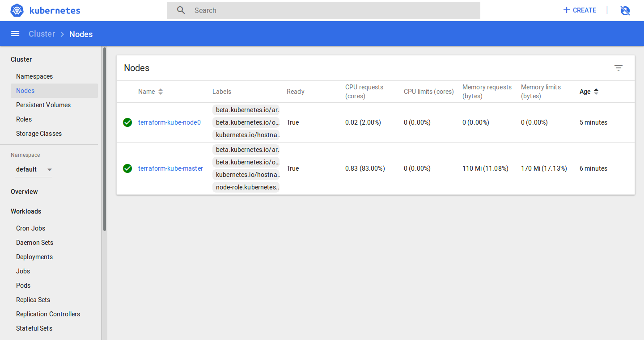
Task: Click the Name column header
Action: click(147, 92)
